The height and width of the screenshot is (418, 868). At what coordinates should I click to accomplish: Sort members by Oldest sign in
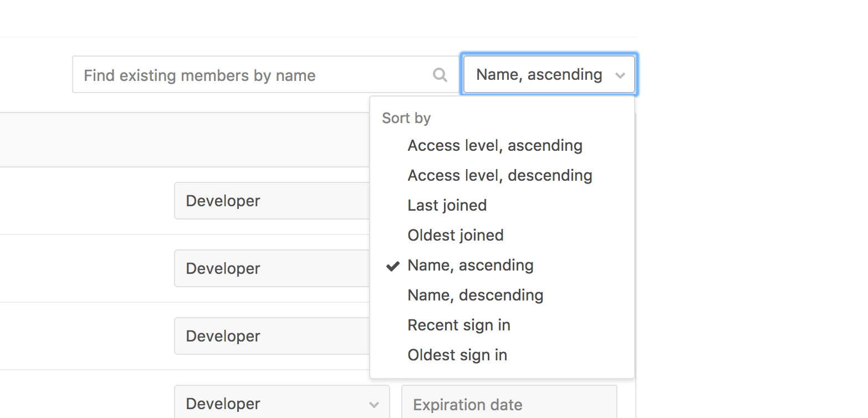[x=457, y=355]
